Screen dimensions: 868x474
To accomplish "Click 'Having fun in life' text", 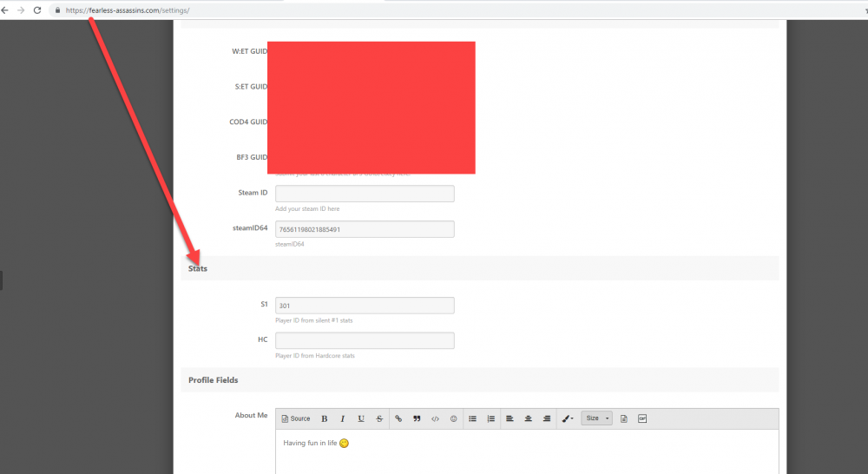I will pyautogui.click(x=310, y=443).
